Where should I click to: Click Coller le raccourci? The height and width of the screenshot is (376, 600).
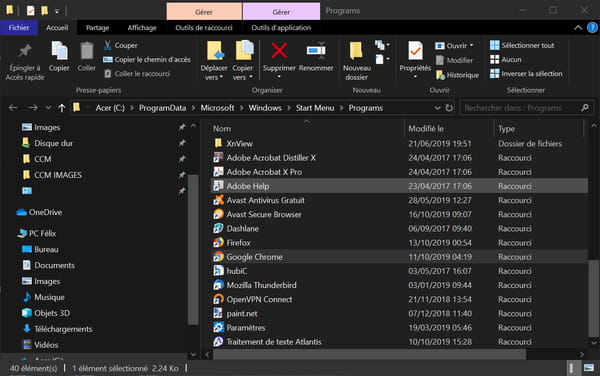click(x=137, y=73)
